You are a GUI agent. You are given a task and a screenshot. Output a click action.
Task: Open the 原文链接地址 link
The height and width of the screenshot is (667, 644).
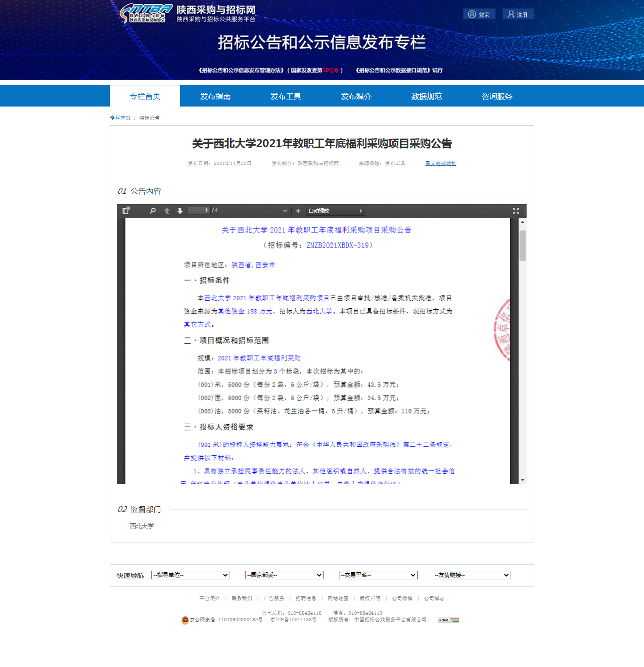click(440, 163)
